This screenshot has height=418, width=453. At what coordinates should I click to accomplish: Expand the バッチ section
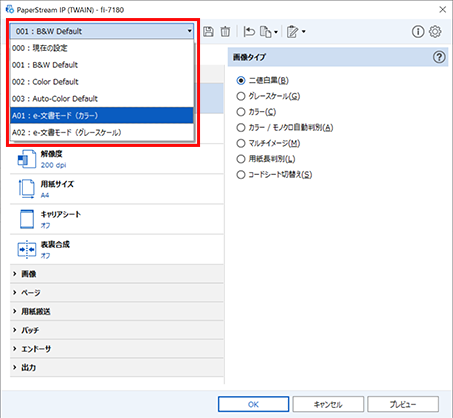pyautogui.click(x=117, y=330)
